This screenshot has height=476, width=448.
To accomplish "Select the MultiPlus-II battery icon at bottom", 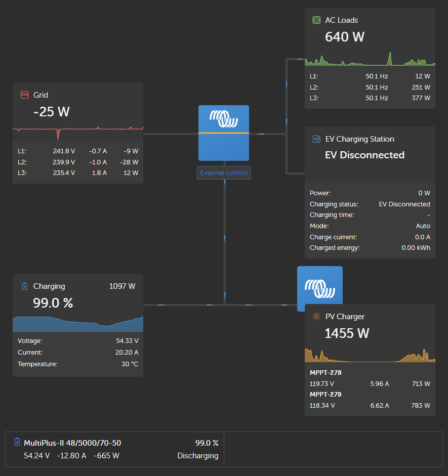I will [x=18, y=442].
